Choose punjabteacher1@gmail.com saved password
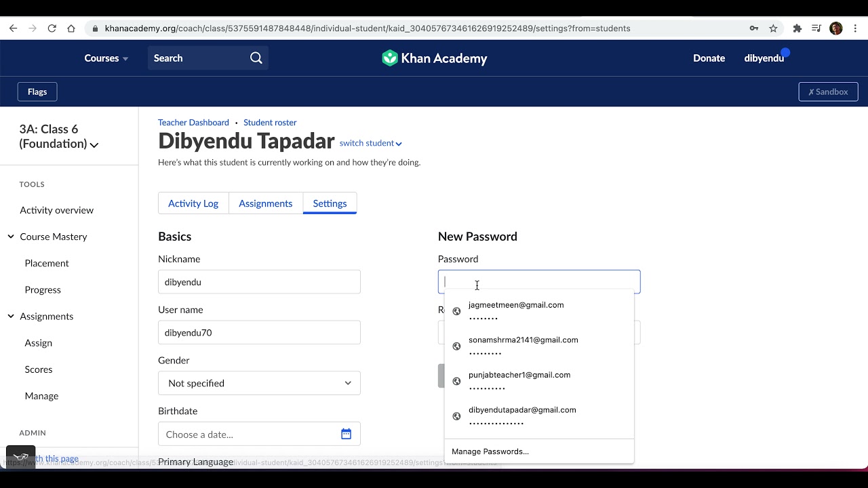The width and height of the screenshot is (868, 488). (539, 382)
